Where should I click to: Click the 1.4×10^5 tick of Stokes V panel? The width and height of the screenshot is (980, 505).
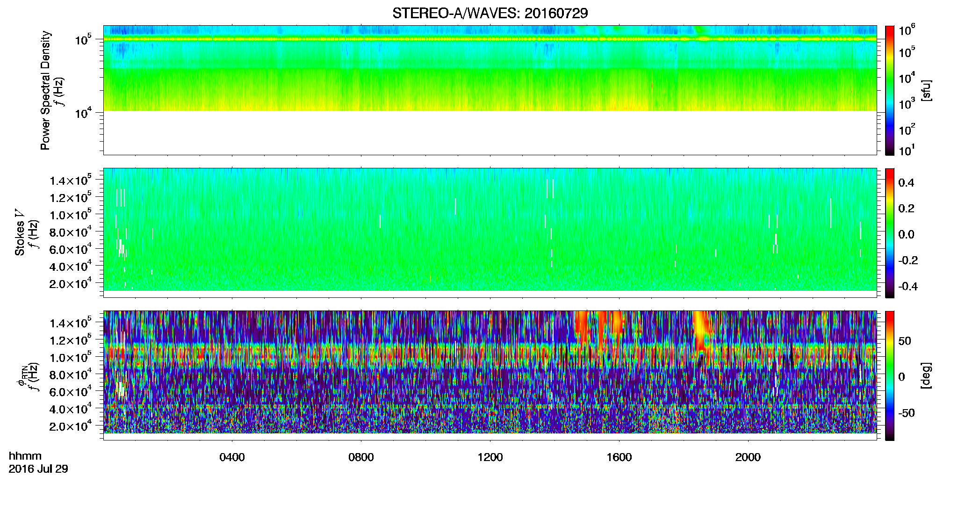[71, 180]
